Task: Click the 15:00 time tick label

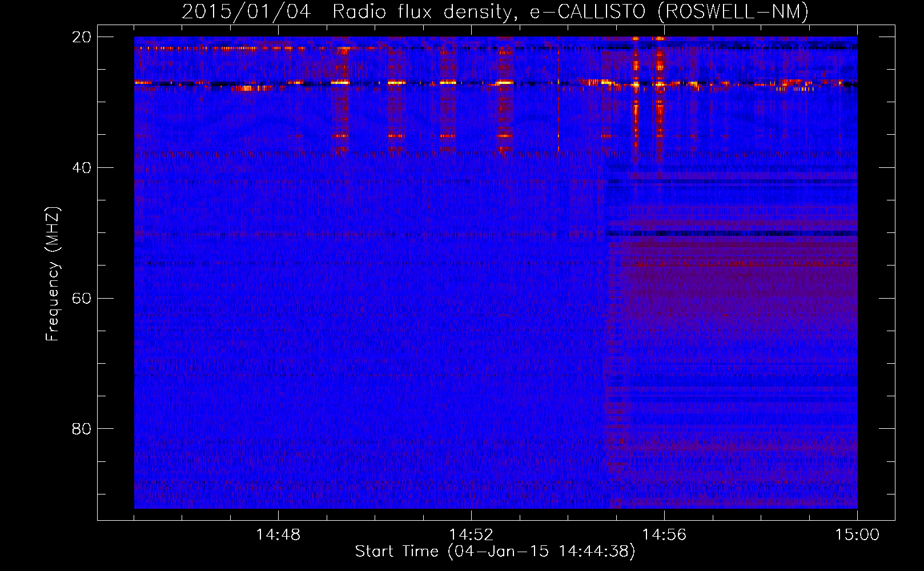Action: tap(857, 535)
